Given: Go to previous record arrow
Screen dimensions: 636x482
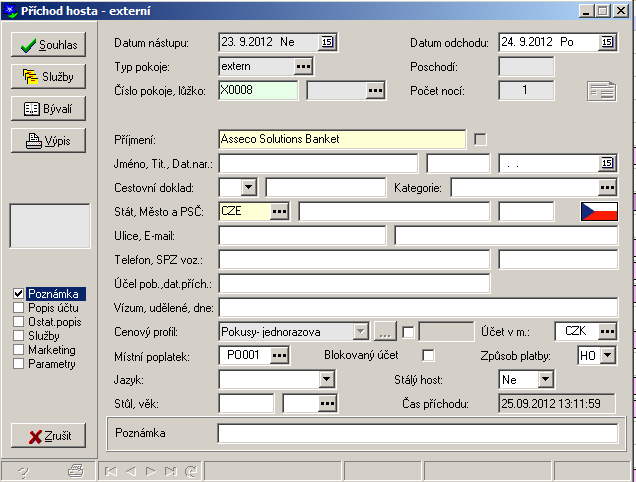Looking at the screenshot, I should click(131, 471).
